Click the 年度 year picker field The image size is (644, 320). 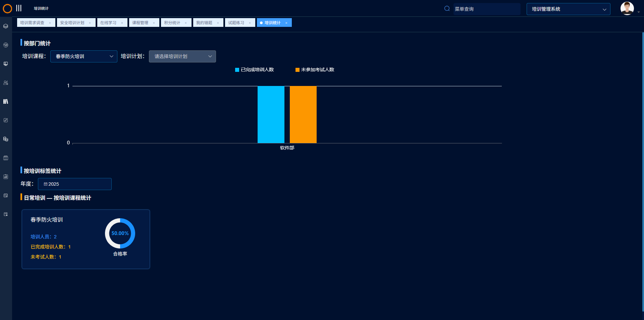coord(75,184)
